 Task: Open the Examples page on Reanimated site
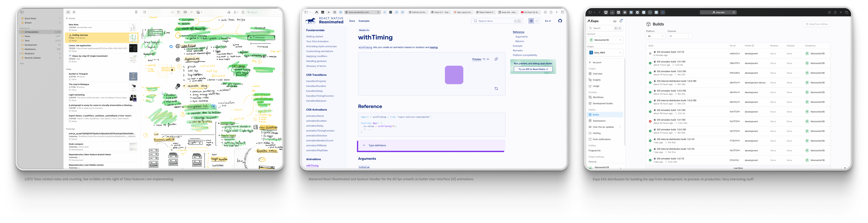click(x=364, y=21)
